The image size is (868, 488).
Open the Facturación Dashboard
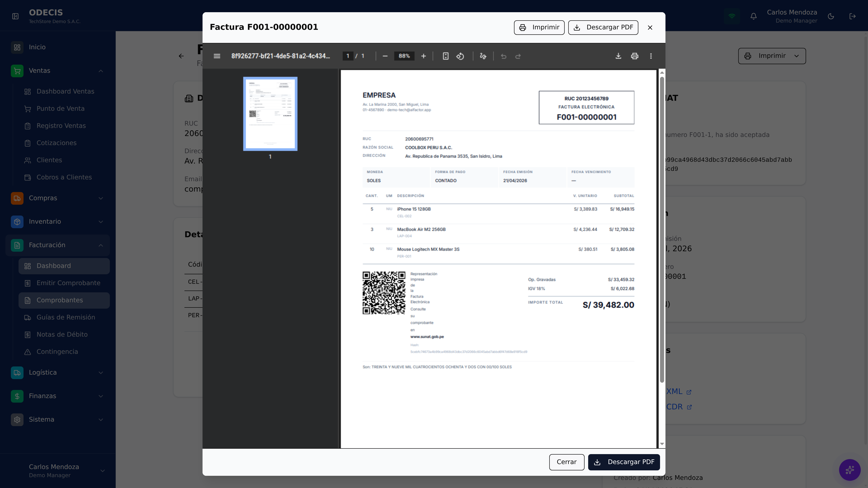pyautogui.click(x=64, y=266)
